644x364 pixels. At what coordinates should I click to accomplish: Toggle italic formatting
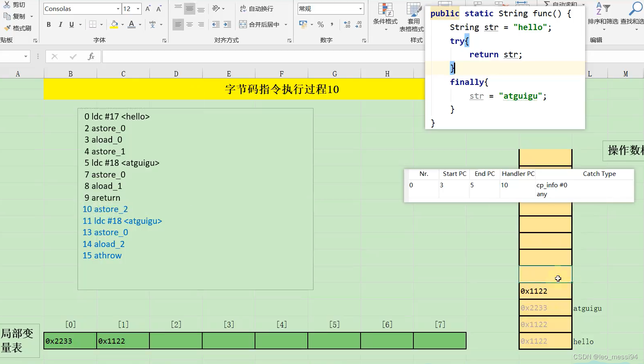point(60,24)
